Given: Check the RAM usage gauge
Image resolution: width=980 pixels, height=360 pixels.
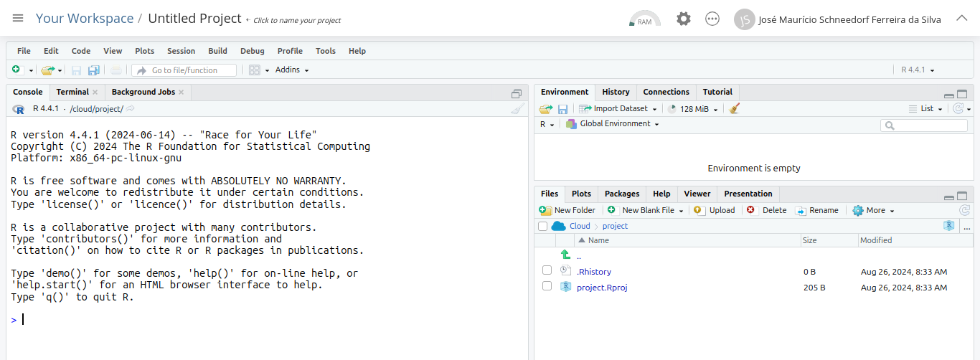Looking at the screenshot, I should (644, 19).
